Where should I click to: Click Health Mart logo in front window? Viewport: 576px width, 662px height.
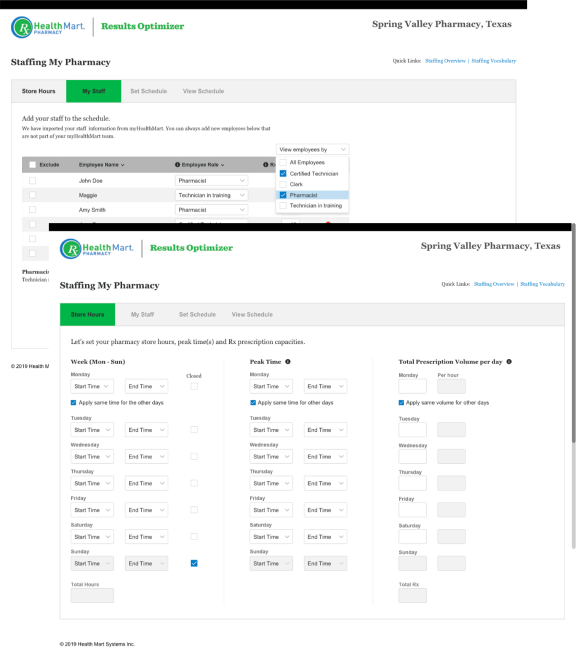(x=96, y=249)
